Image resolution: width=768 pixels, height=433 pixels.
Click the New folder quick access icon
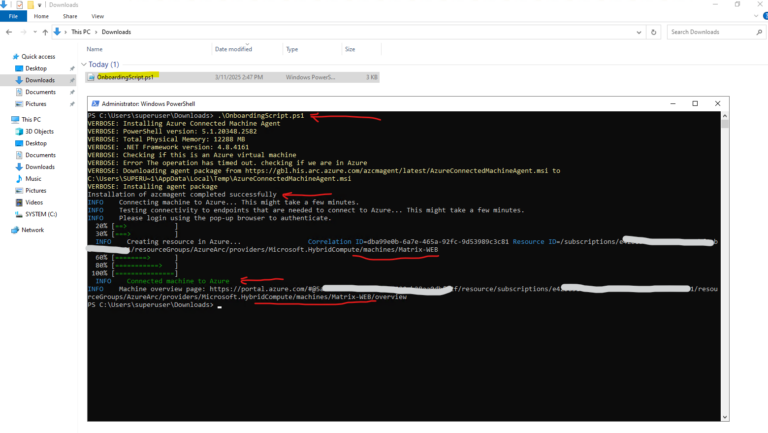tap(30, 5)
